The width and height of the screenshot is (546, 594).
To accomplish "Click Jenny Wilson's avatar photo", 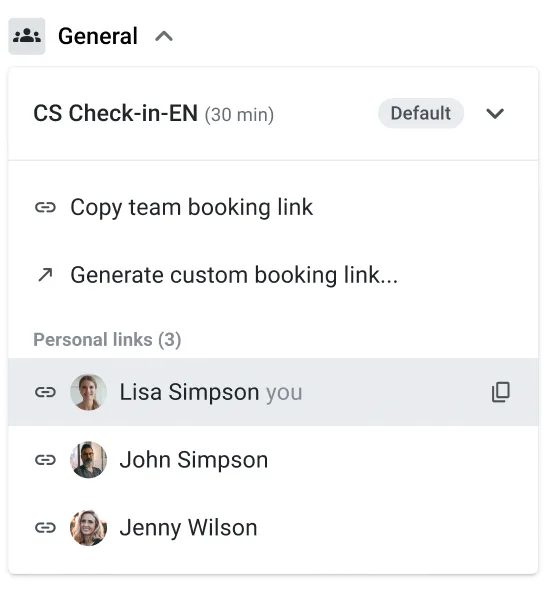I will coord(88,528).
